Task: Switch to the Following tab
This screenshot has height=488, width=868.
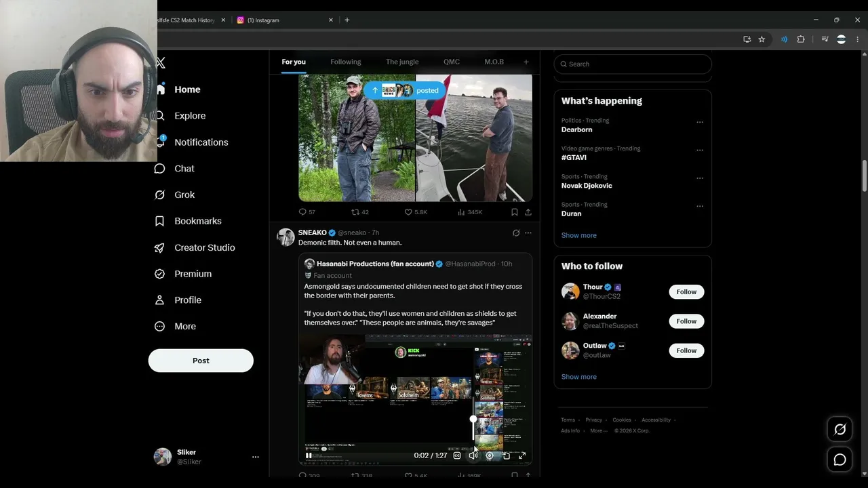Action: click(346, 62)
